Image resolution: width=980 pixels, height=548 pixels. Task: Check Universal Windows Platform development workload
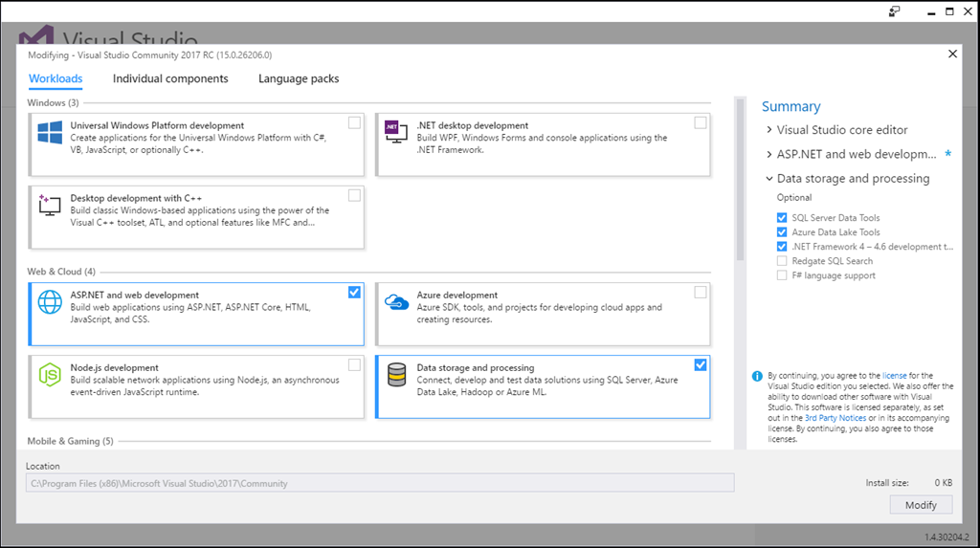tap(354, 122)
